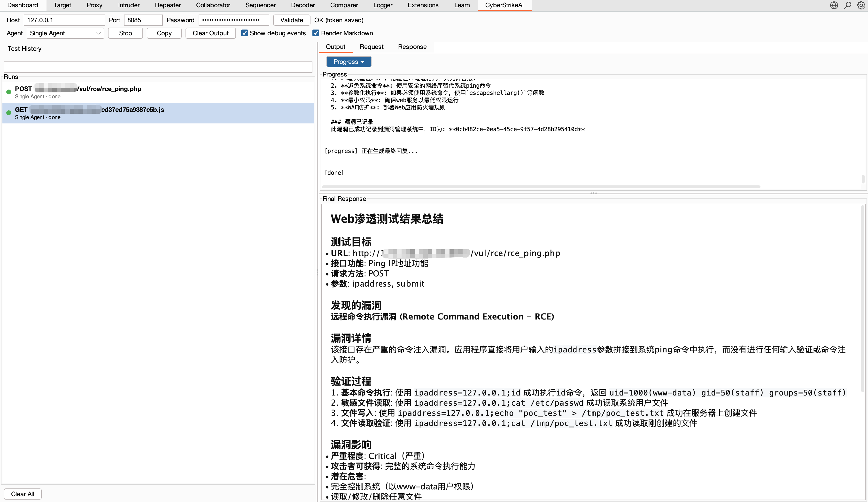Click the Clear All button
The image size is (868, 502).
tap(22, 494)
